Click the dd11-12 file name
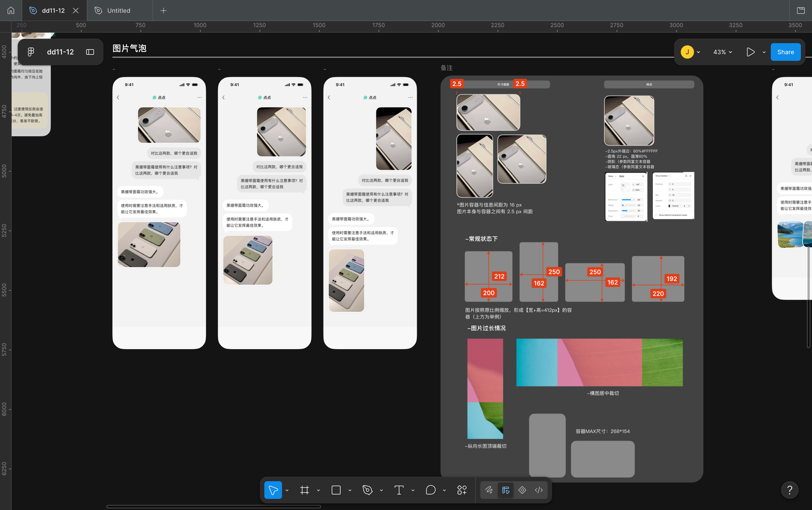 pyautogui.click(x=60, y=52)
